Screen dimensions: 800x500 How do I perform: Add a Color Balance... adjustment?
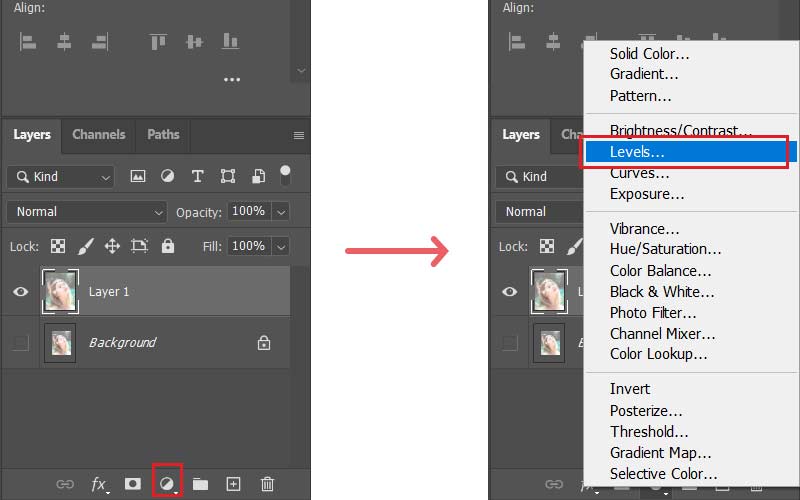click(660, 271)
